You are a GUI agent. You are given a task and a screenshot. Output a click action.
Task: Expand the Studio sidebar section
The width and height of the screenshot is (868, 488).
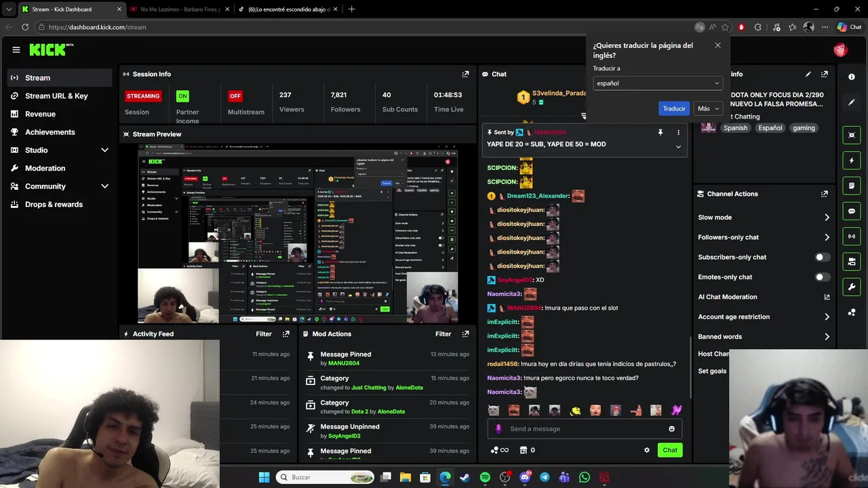(x=104, y=150)
